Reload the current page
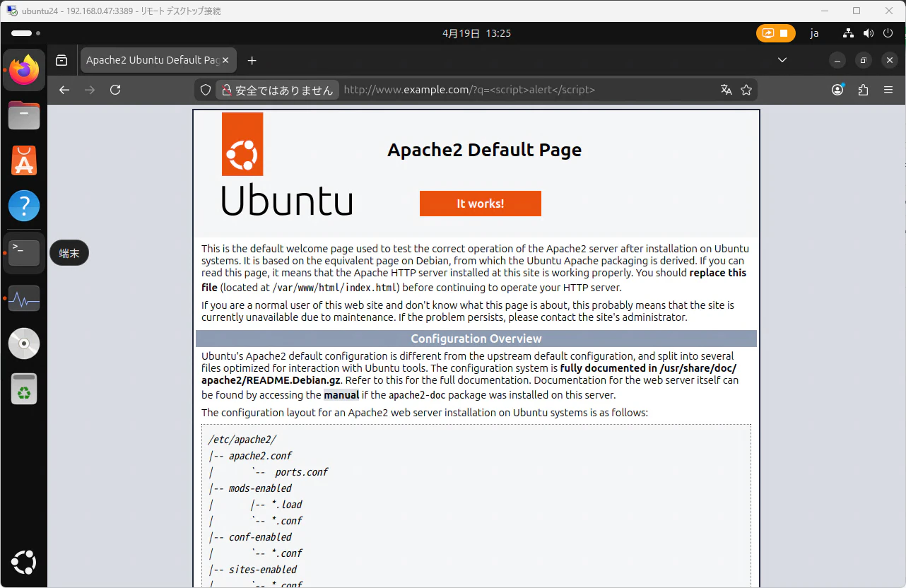 tap(116, 90)
